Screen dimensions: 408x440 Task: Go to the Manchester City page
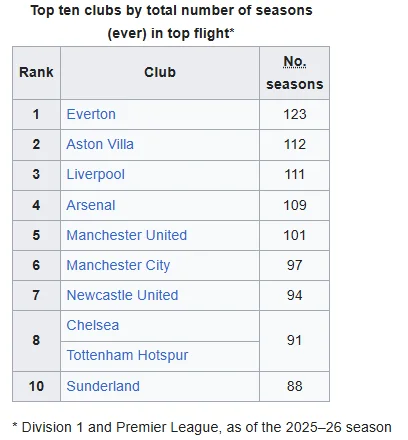(x=118, y=265)
